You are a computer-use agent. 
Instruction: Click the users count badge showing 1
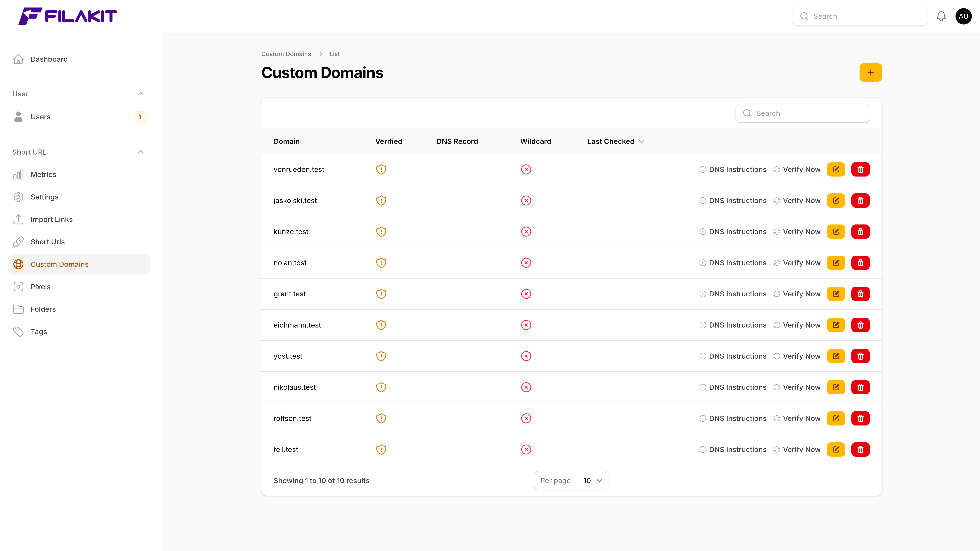click(x=140, y=117)
